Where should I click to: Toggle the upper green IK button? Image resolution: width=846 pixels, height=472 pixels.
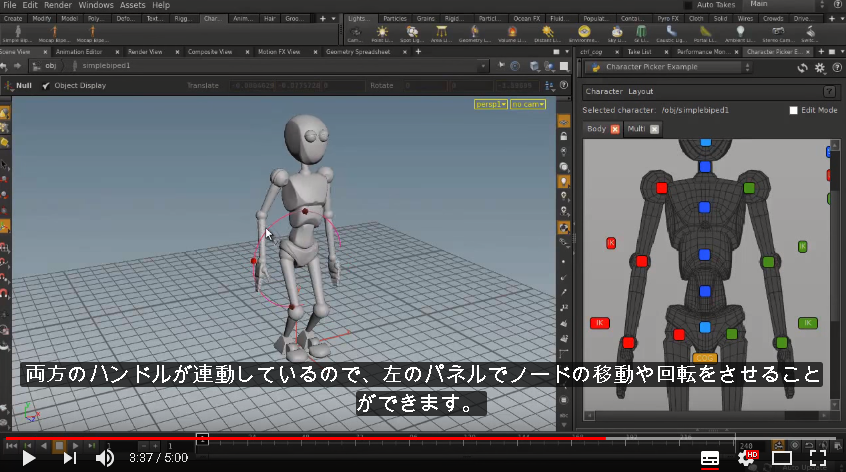802,247
